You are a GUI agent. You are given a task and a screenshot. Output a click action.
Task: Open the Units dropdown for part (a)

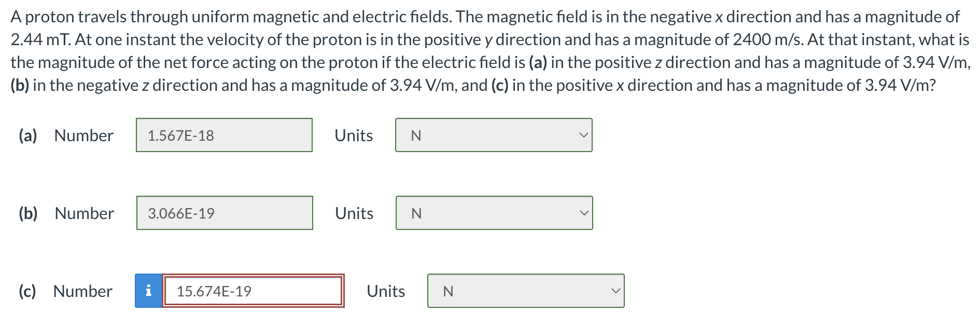pos(493,135)
